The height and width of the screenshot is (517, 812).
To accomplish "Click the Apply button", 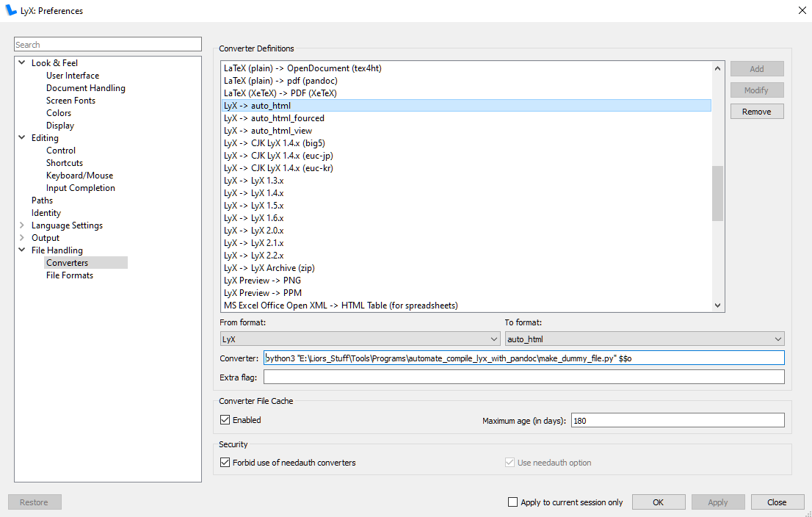I will coord(718,502).
